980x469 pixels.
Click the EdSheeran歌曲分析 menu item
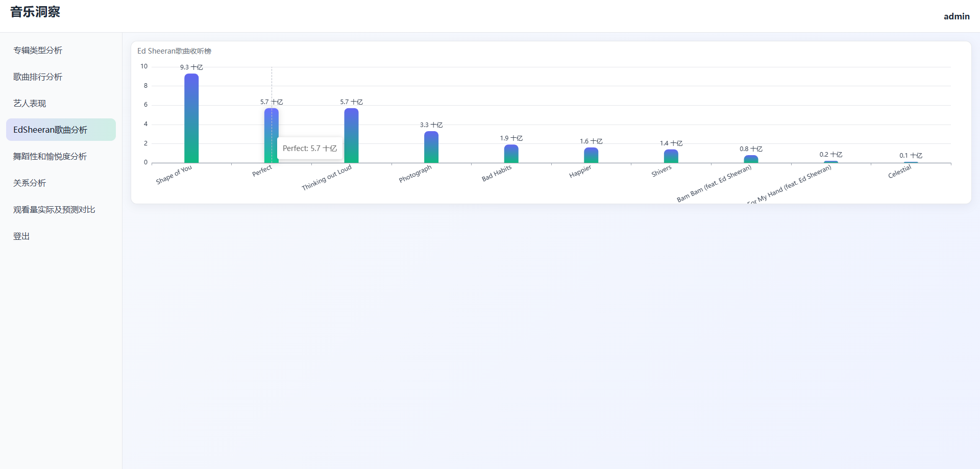point(50,130)
